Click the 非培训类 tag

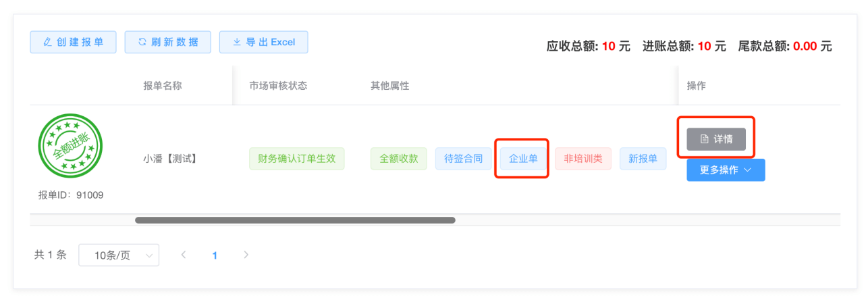(x=583, y=159)
